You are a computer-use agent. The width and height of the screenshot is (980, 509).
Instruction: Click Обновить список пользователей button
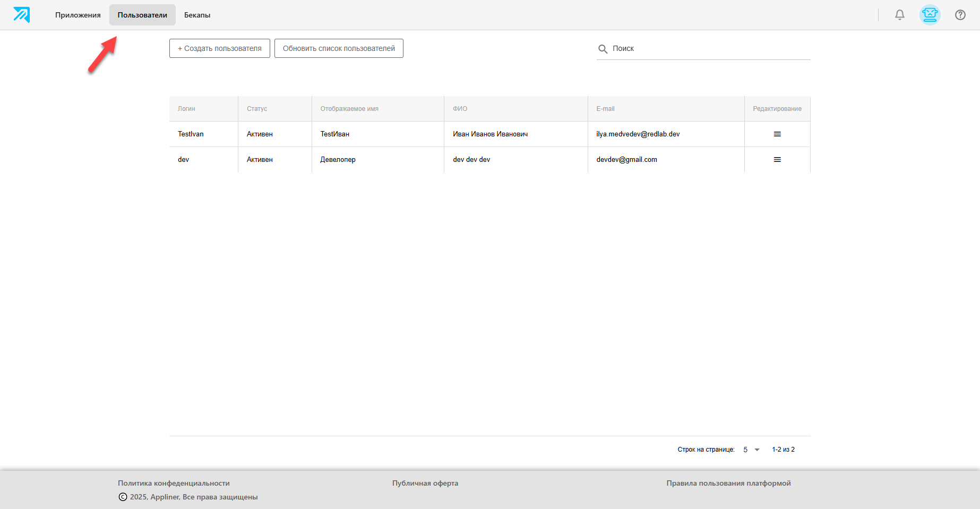click(x=339, y=48)
